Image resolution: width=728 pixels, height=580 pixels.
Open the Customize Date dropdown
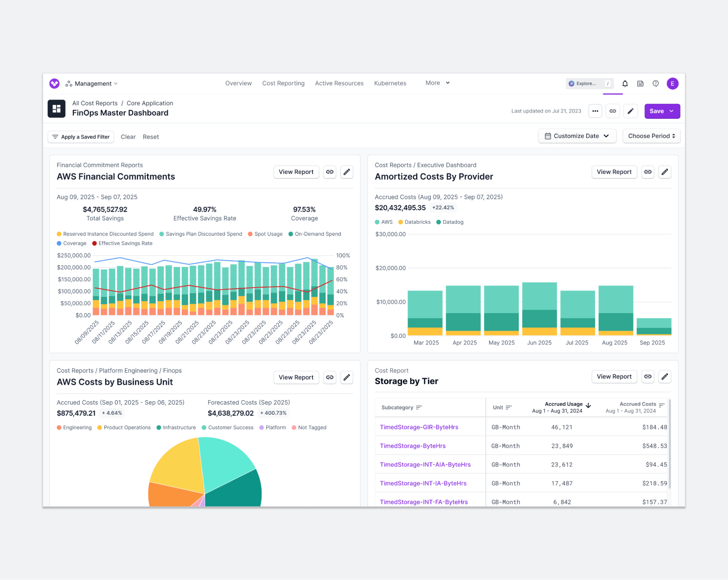(x=577, y=136)
